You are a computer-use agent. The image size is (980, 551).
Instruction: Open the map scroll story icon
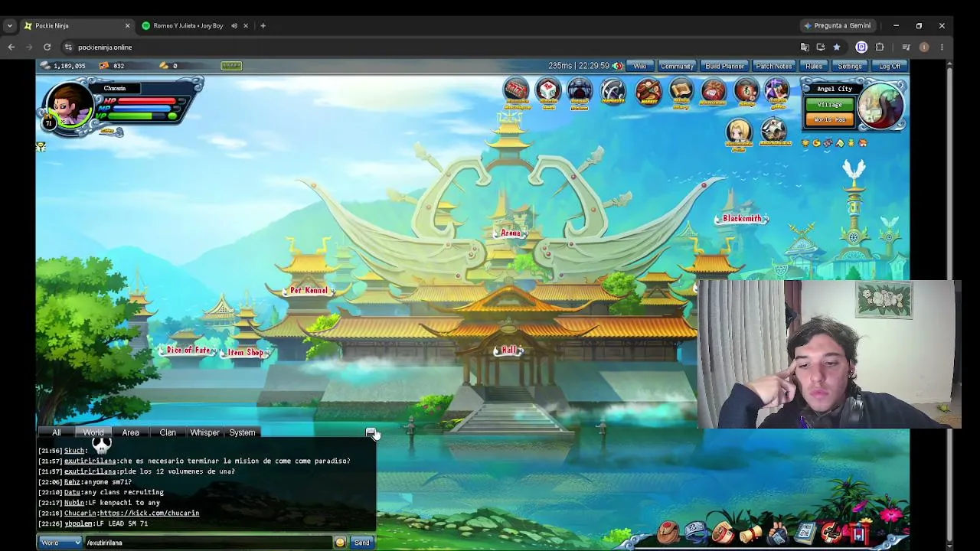[x=681, y=93]
